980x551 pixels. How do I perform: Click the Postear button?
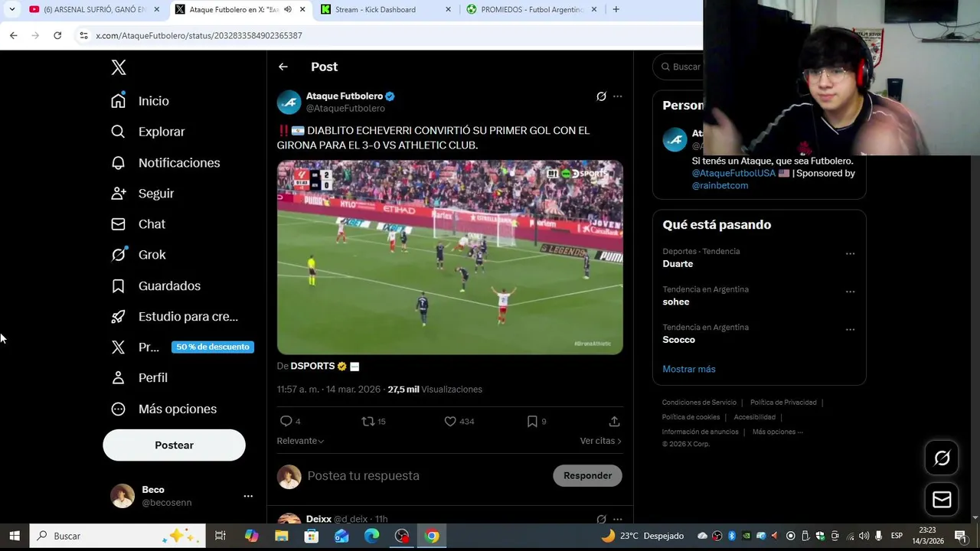pyautogui.click(x=174, y=445)
